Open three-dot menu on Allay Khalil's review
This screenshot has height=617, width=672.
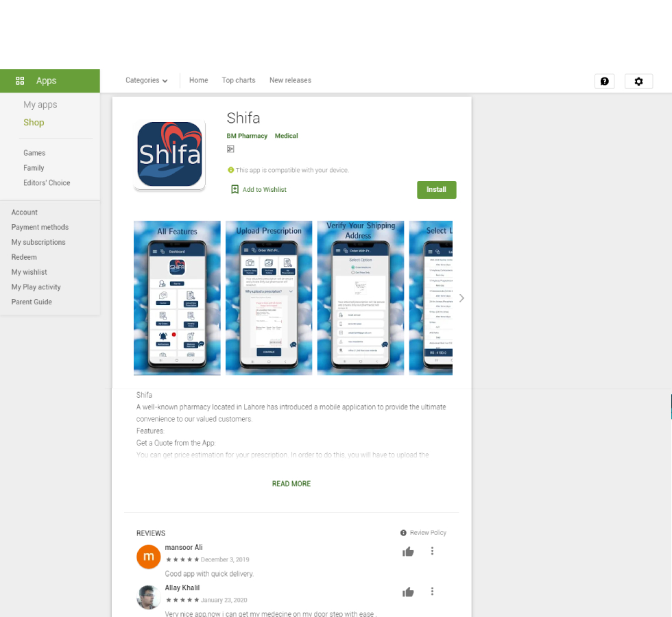pos(432,592)
